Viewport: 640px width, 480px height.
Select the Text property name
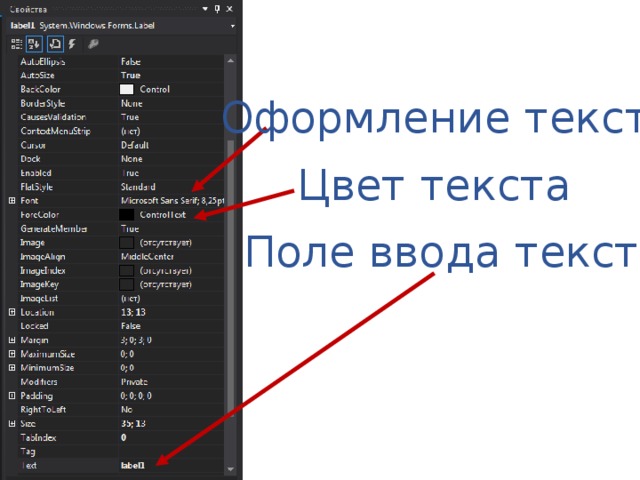click(29, 465)
